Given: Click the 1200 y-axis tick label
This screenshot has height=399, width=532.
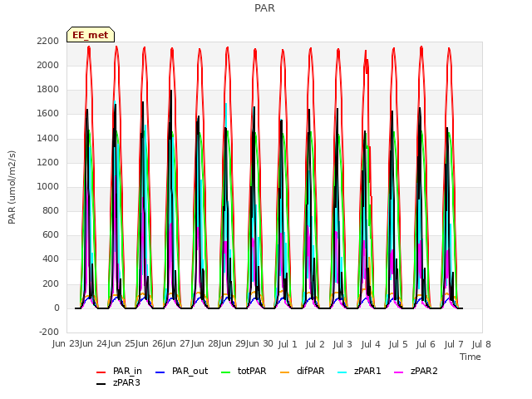Looking at the screenshot, I should [x=48, y=163].
